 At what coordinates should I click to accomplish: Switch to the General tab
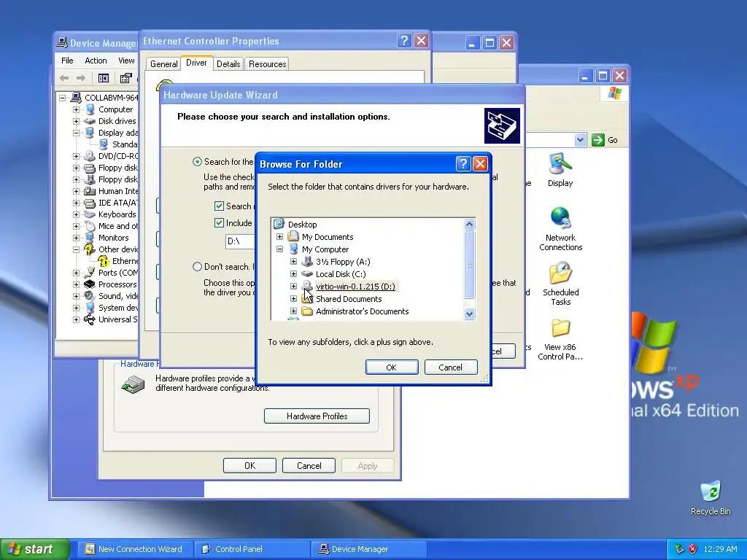tap(164, 64)
